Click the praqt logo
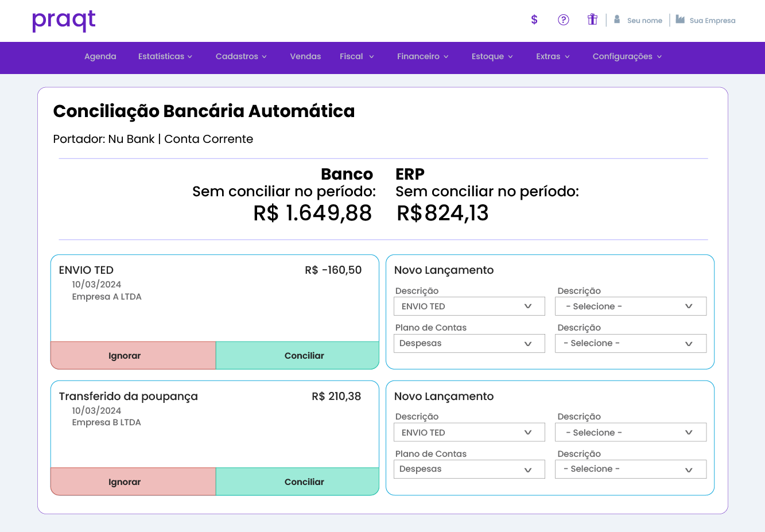 tap(64, 21)
